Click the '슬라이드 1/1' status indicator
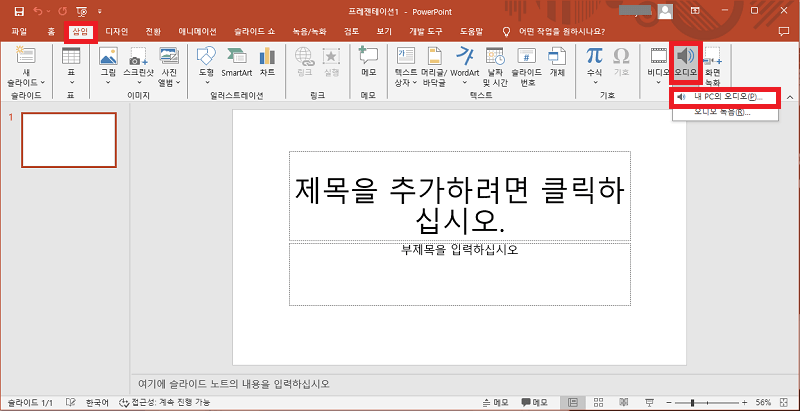 pyautogui.click(x=31, y=402)
